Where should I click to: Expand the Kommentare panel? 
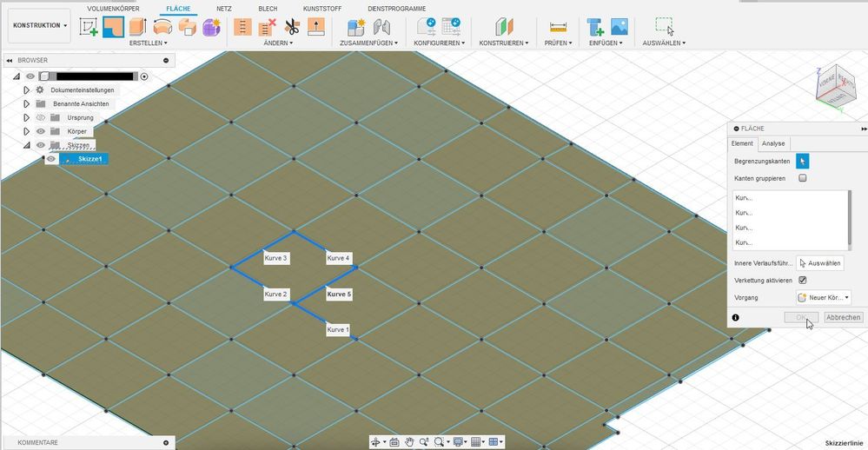point(165,443)
